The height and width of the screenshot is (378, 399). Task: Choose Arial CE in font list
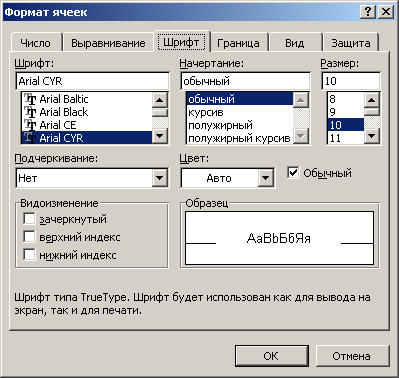[87, 125]
